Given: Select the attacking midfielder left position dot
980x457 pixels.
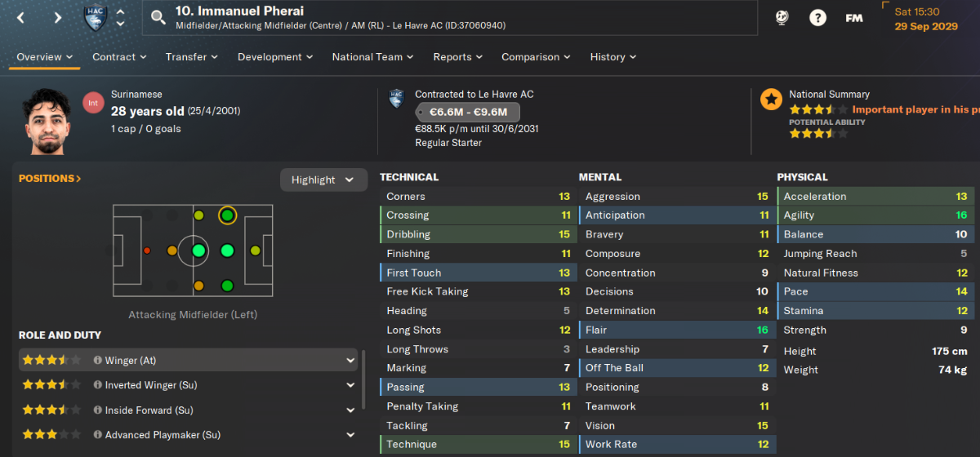Looking at the screenshot, I should [x=227, y=216].
